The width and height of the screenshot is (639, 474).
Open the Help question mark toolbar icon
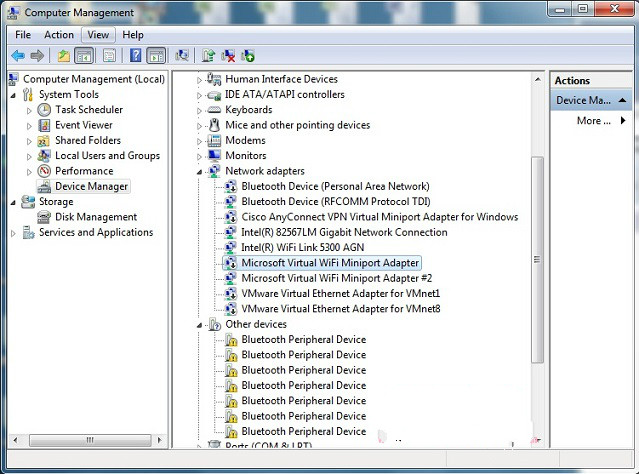tap(135, 55)
